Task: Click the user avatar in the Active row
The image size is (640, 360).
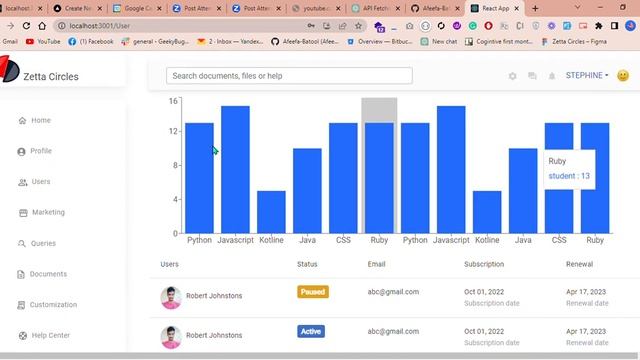Action: click(171, 338)
